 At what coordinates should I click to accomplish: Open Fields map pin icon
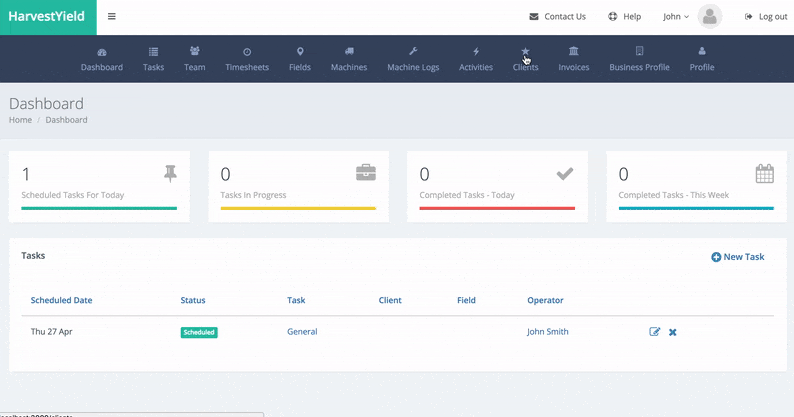pyautogui.click(x=300, y=51)
